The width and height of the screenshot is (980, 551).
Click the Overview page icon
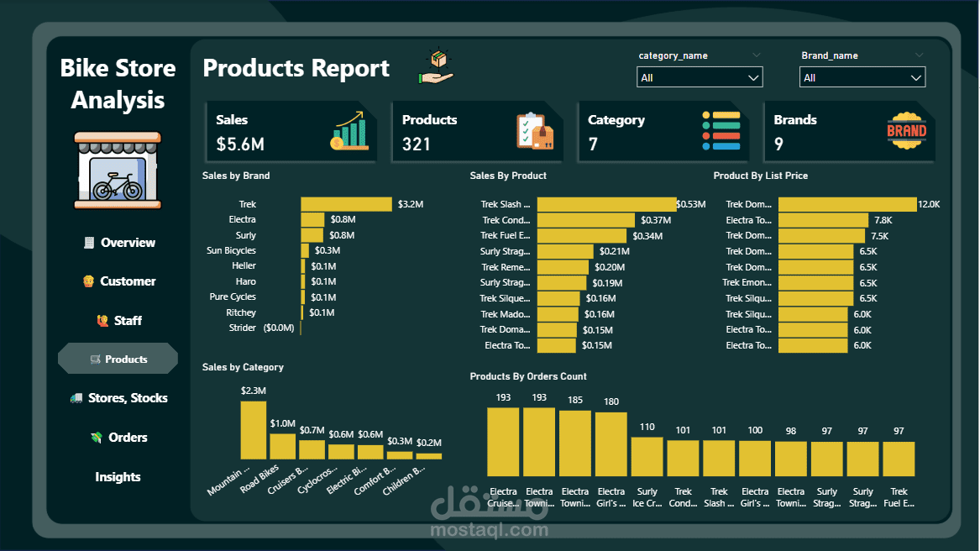(x=89, y=243)
